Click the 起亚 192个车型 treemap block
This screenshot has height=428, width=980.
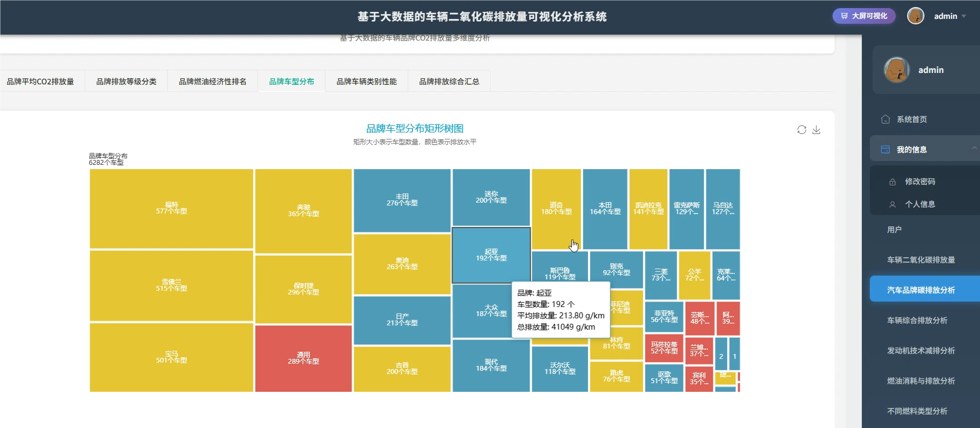click(491, 255)
